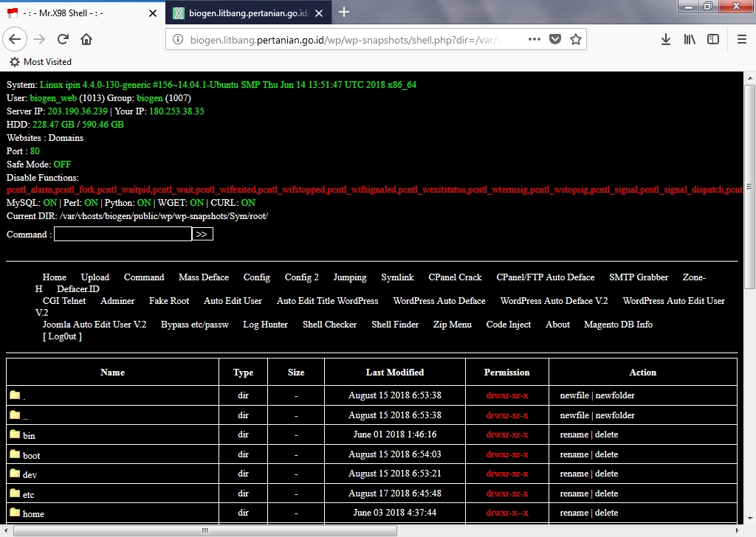Screen dimensions: 756x537
Task: Click the bin folder icon
Action: tap(15, 434)
